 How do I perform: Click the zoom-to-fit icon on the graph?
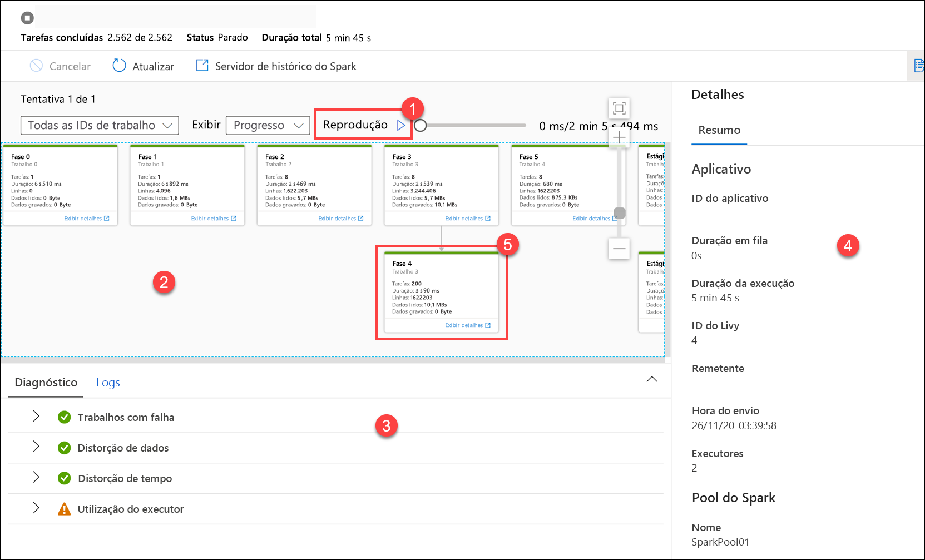pyautogui.click(x=619, y=108)
